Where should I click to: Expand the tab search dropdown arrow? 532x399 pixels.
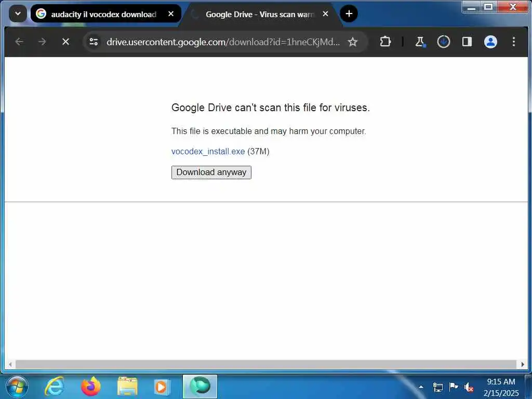[18, 14]
